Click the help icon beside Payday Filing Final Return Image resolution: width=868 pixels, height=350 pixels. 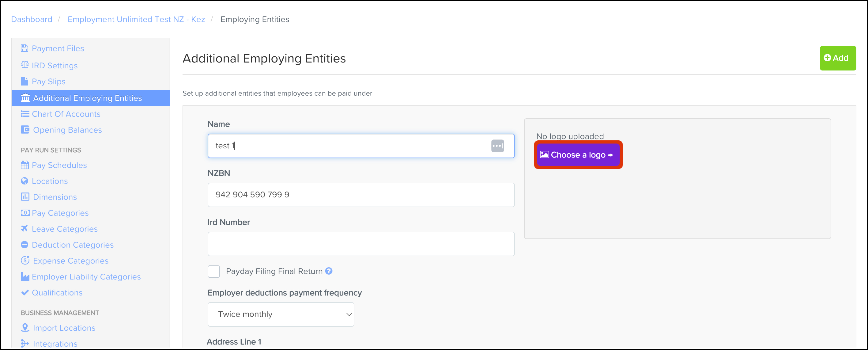click(x=329, y=271)
